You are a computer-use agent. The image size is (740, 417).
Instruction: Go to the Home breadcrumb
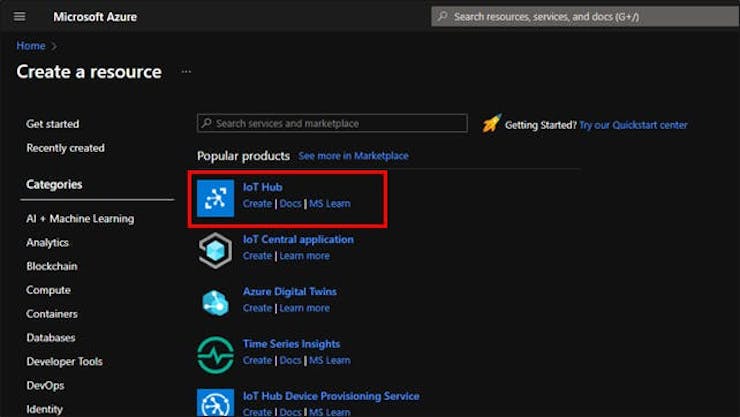click(31, 46)
